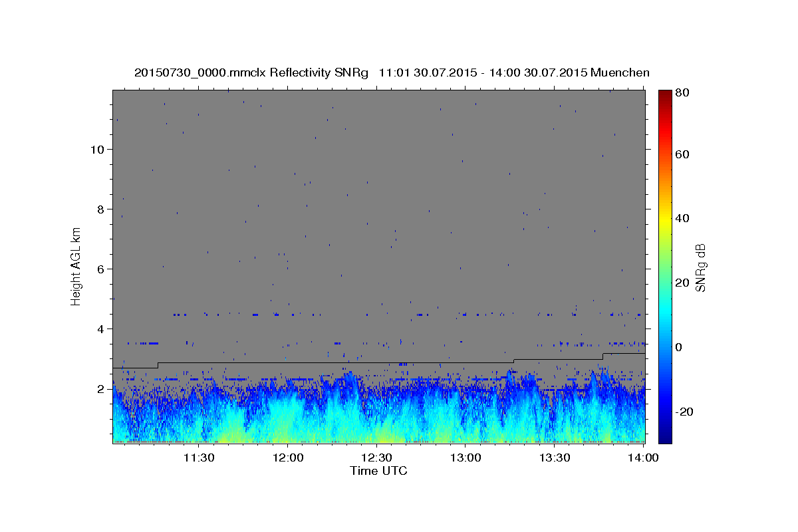798x532 pixels.
Task: Click the 11:30 time tick label
Action: click(x=198, y=458)
